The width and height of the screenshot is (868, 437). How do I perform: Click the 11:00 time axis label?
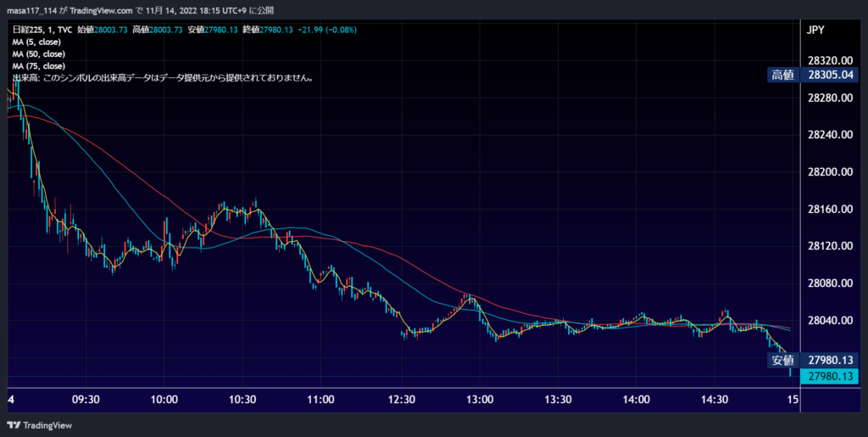pyautogui.click(x=320, y=400)
